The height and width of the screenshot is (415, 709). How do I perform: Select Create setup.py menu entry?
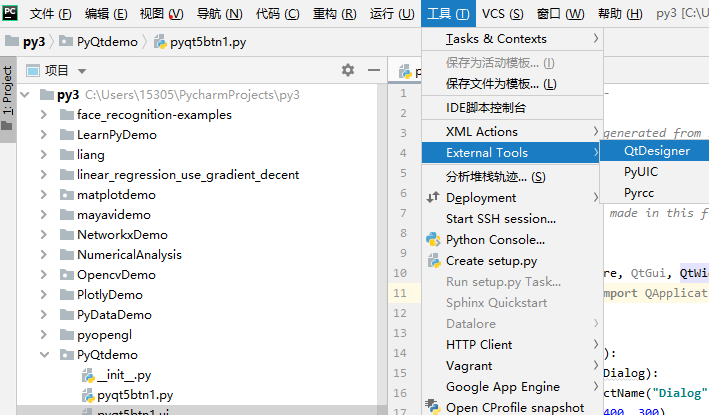512,261
